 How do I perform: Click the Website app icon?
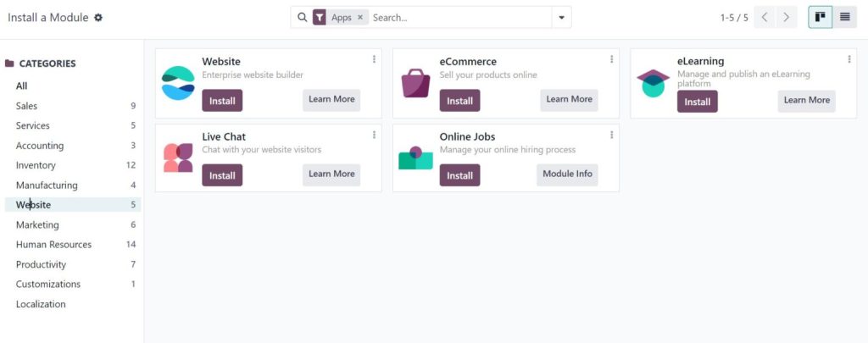click(x=178, y=82)
